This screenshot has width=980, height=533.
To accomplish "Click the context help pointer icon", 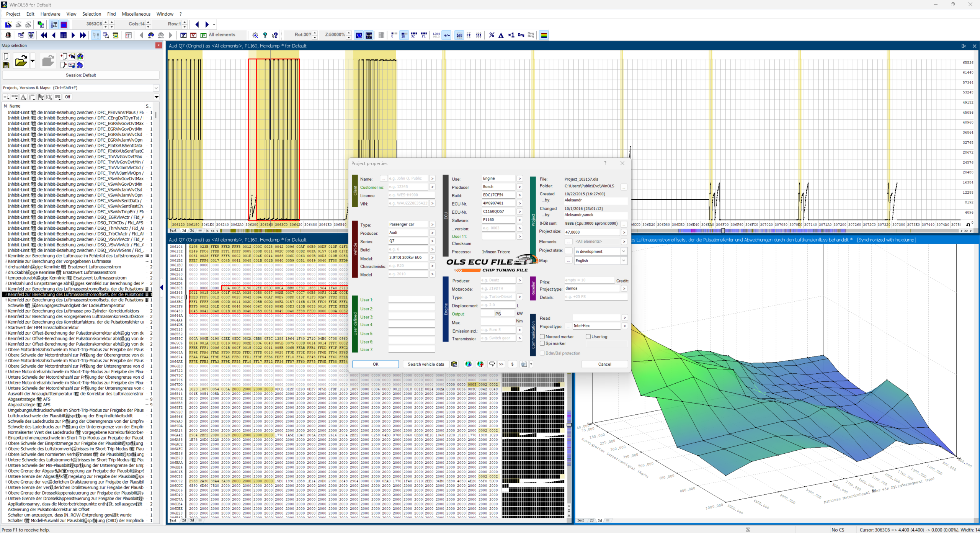I will pyautogui.click(x=275, y=35).
